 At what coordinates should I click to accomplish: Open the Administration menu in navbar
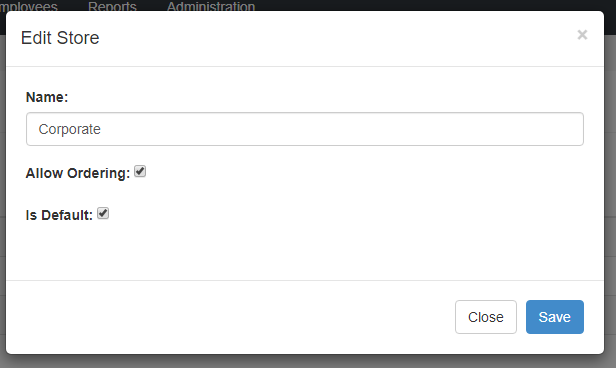(211, 6)
